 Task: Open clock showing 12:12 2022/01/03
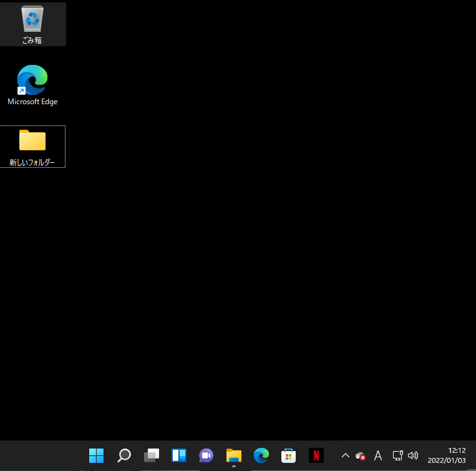coord(447,455)
